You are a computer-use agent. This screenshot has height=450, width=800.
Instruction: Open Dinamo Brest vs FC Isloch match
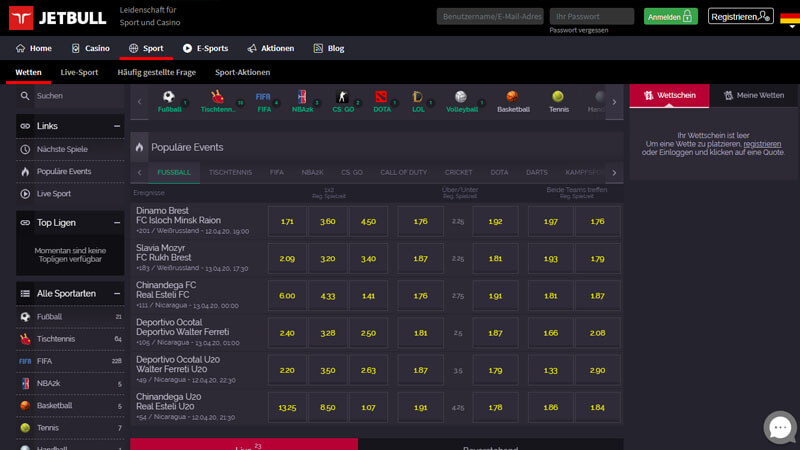tap(178, 215)
